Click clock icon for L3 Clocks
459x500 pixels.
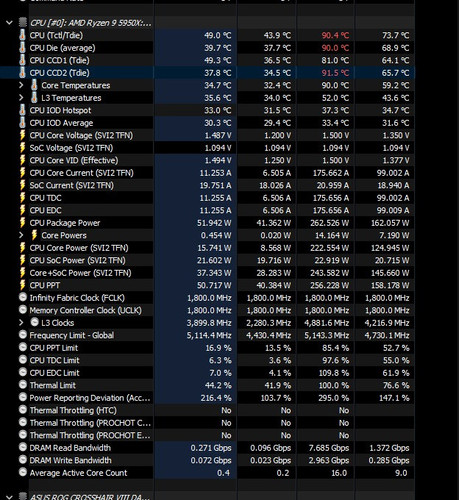click(x=34, y=322)
